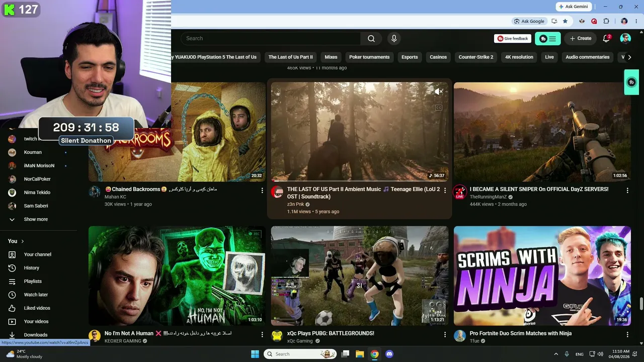Open the YouTube account avatar menu
The height and width of the screenshot is (362, 644).
625,39
